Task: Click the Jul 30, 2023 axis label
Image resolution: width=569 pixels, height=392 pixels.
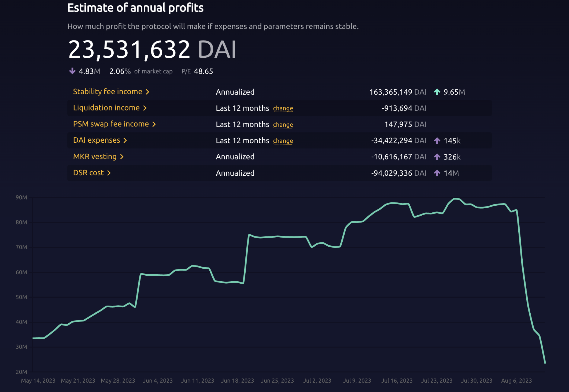Action: tap(476, 380)
